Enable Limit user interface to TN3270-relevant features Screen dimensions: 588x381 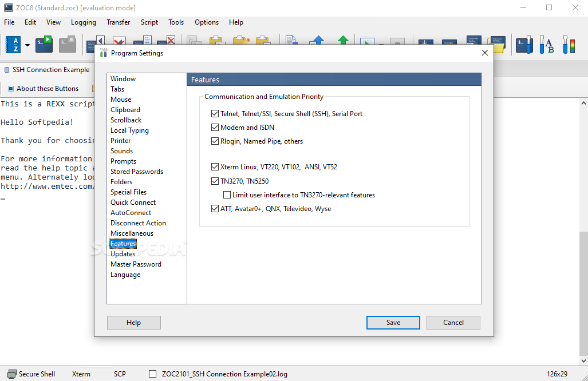point(227,195)
